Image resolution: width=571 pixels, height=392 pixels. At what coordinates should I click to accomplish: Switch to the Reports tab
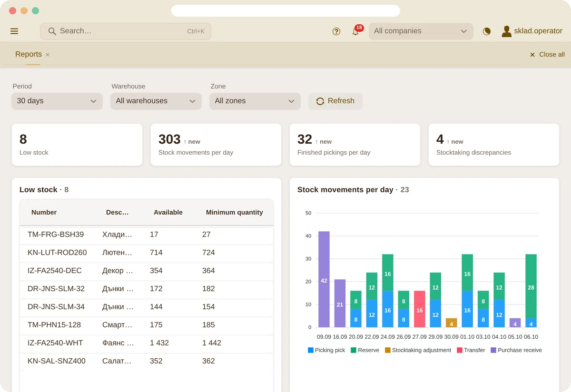(29, 54)
